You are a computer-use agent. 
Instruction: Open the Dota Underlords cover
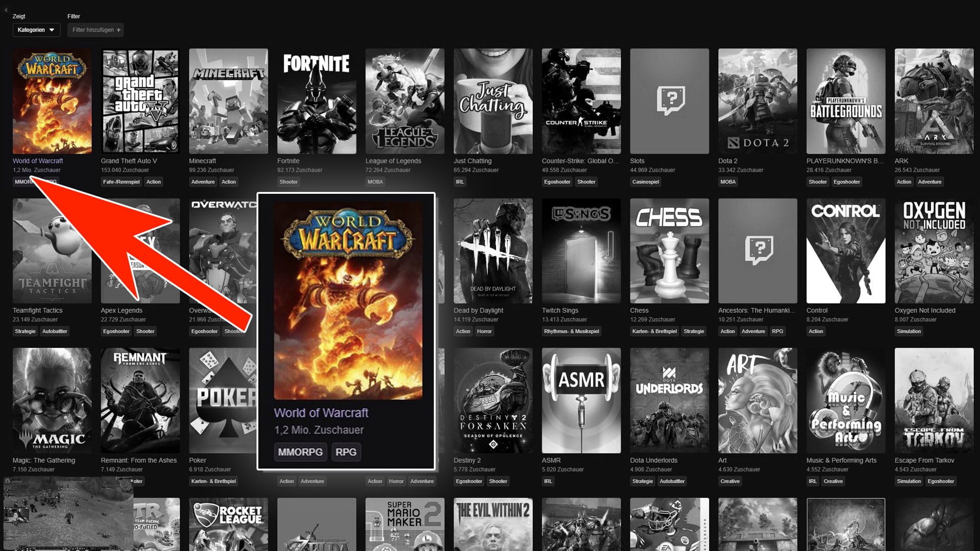click(670, 400)
